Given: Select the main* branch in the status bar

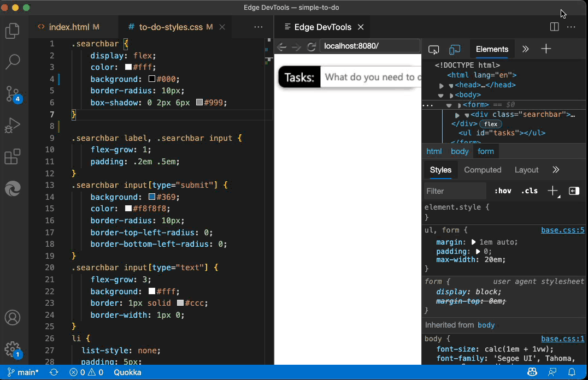Looking at the screenshot, I should [x=22, y=372].
